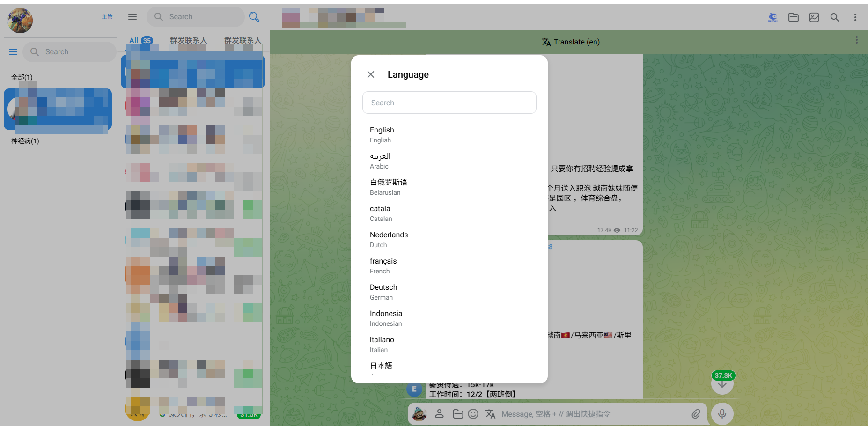Select Deutsch German language option
This screenshot has height=426, width=868.
pyautogui.click(x=383, y=292)
